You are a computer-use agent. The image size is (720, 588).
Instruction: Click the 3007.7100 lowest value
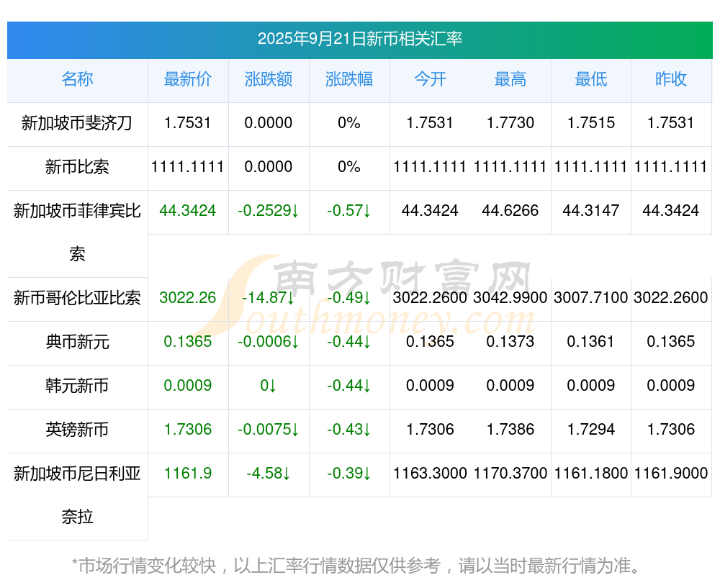tap(591, 297)
